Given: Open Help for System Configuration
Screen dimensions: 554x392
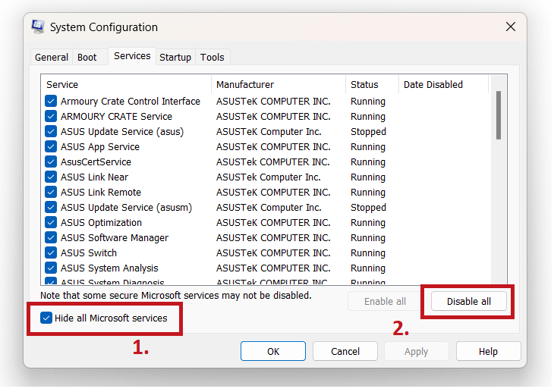Looking at the screenshot, I should click(490, 353).
